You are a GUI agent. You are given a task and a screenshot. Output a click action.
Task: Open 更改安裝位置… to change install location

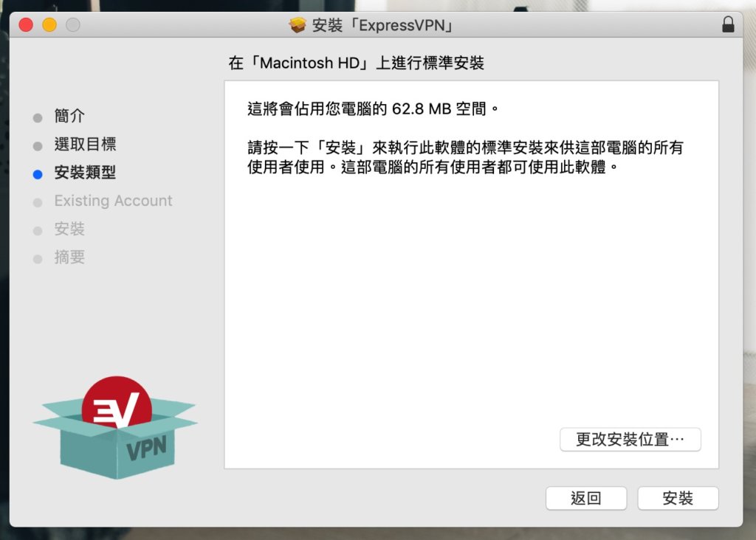pyautogui.click(x=630, y=440)
